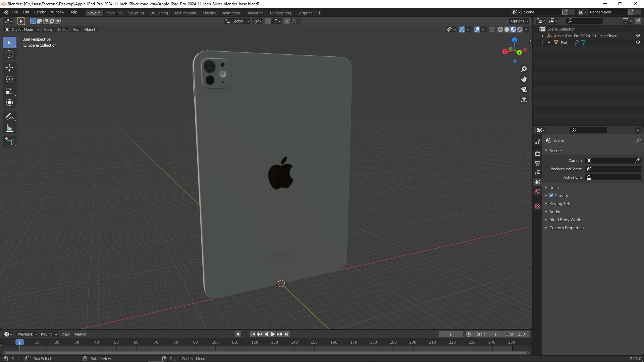644x362 pixels.
Task: Click the camera eyedropper icon
Action: (x=637, y=161)
